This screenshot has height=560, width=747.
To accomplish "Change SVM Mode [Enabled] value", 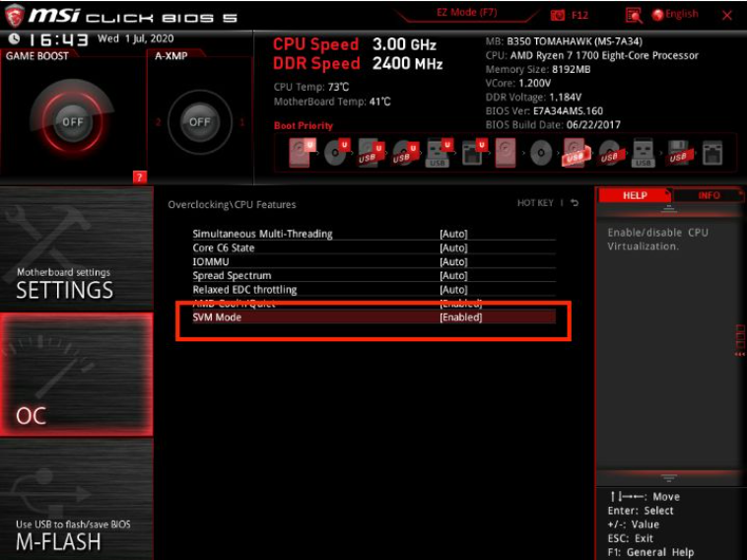I will click(460, 316).
